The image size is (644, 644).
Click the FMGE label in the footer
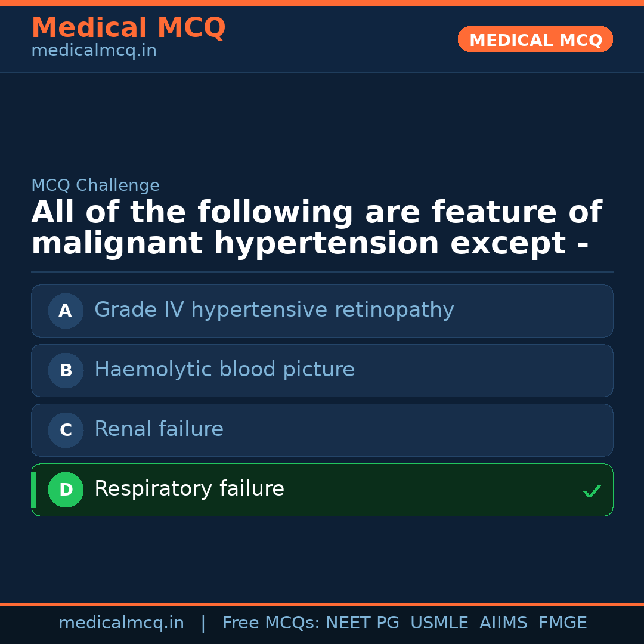562,623
